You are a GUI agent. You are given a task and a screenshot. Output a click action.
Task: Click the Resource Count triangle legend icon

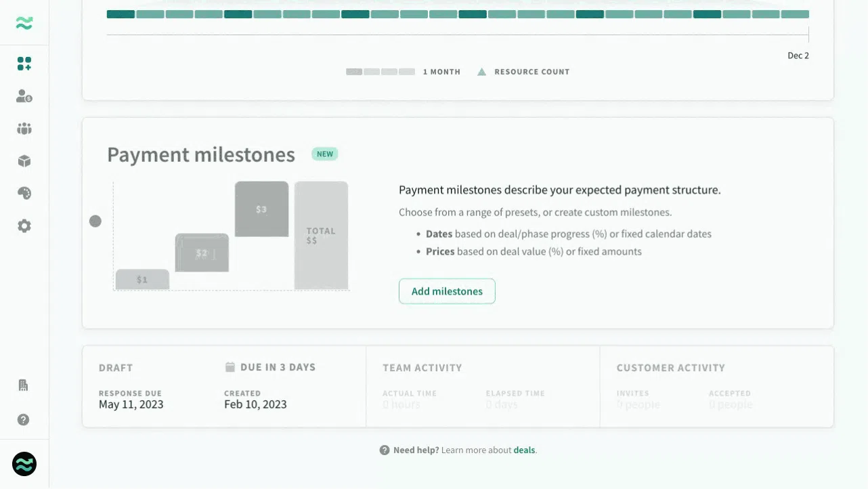click(481, 72)
